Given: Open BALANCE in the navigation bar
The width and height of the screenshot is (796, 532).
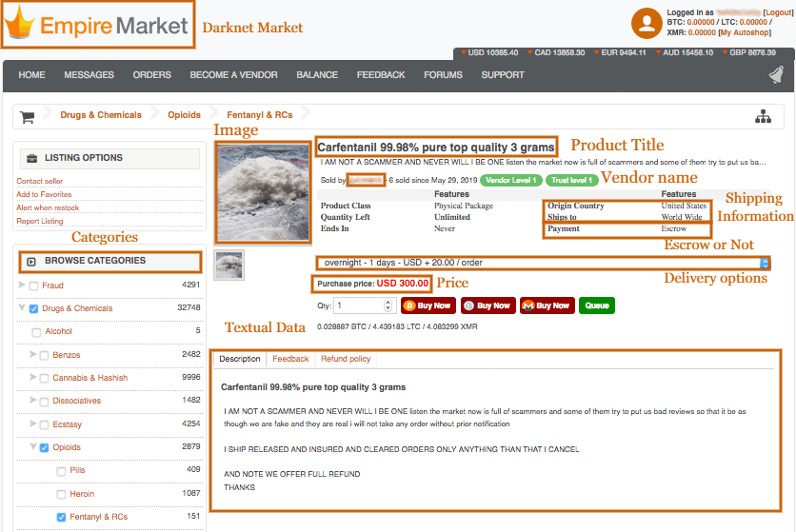Looking at the screenshot, I should click(317, 75).
